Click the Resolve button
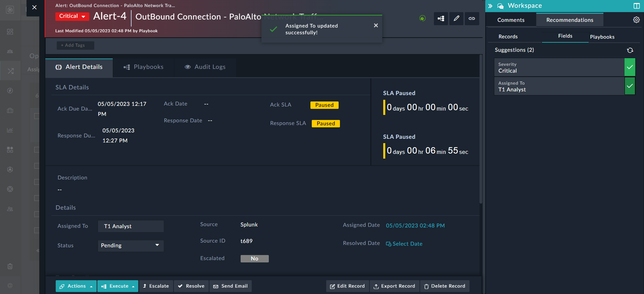The height and width of the screenshot is (294, 644). click(x=191, y=286)
